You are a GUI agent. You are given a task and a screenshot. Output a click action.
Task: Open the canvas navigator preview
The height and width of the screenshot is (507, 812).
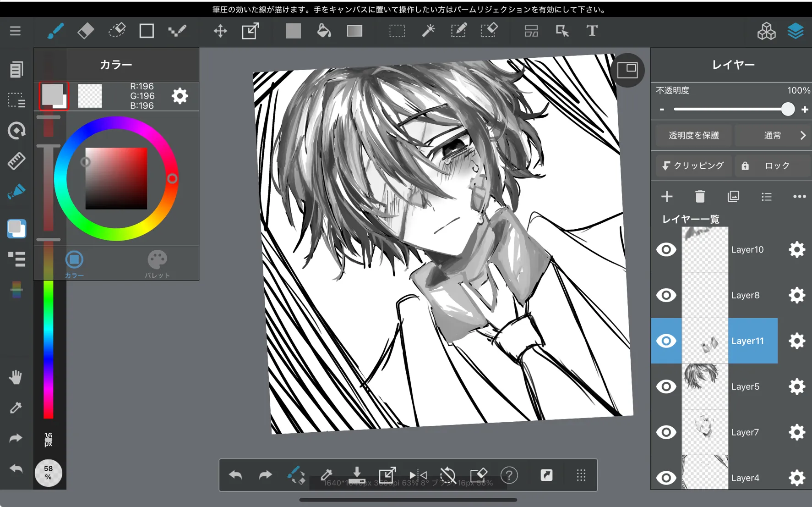[627, 70]
